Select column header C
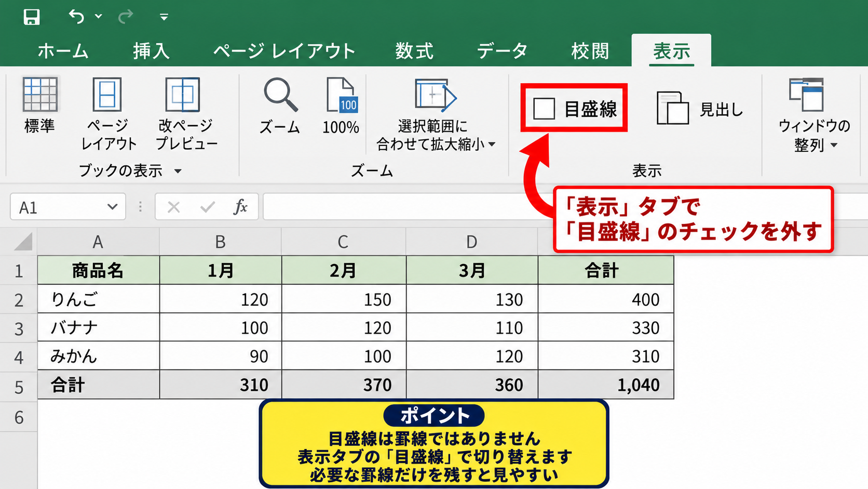 coord(343,242)
